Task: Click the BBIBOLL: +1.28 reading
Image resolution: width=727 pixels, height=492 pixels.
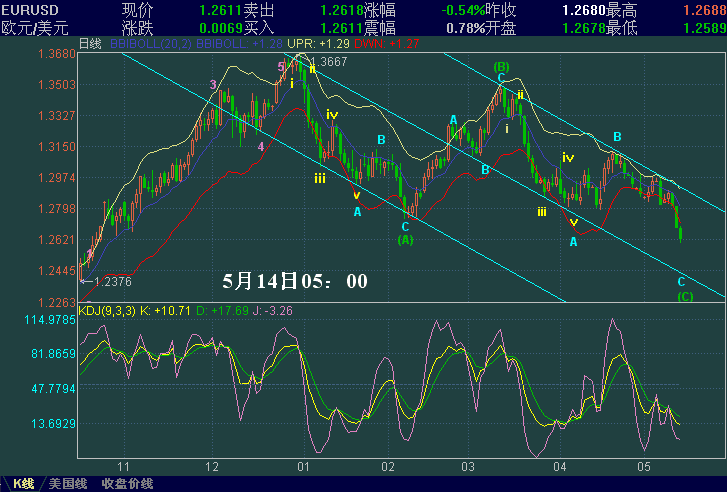Action: (x=239, y=44)
